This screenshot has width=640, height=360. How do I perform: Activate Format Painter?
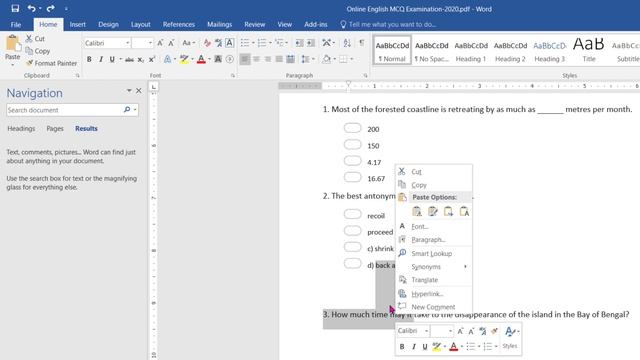51,63
